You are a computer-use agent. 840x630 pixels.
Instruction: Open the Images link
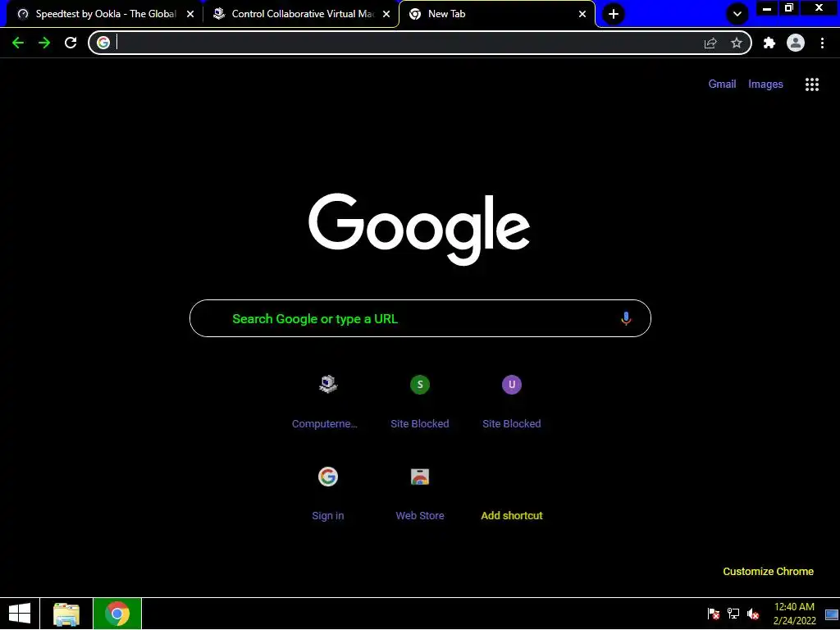[x=765, y=84]
